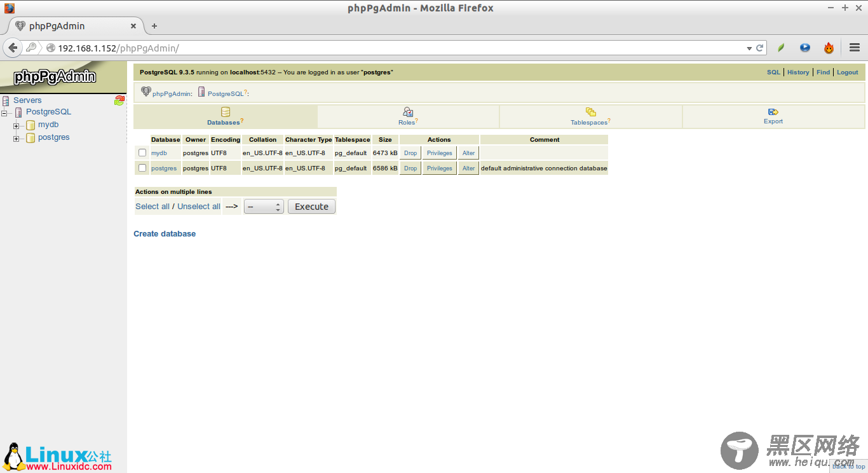Click the key icon in the address bar

(31, 48)
